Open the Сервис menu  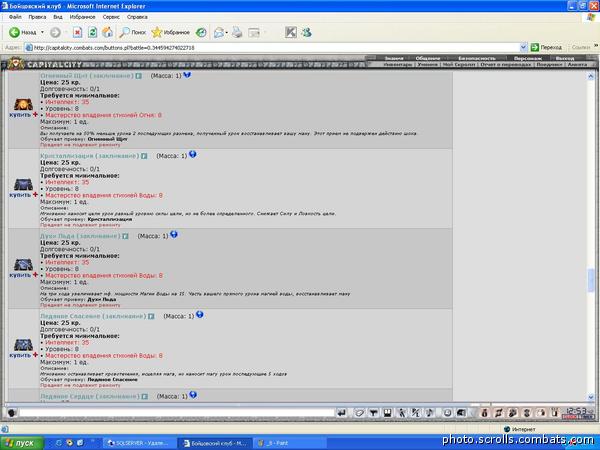click(111, 17)
